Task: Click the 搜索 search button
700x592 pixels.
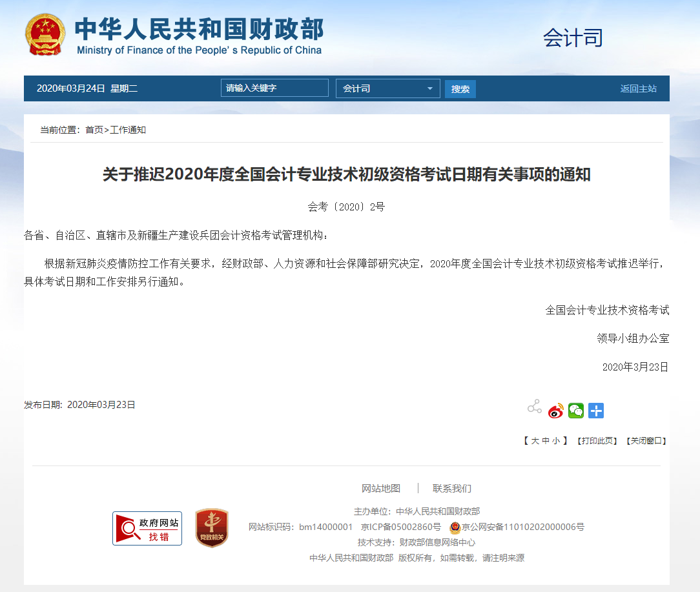Action: click(x=460, y=89)
